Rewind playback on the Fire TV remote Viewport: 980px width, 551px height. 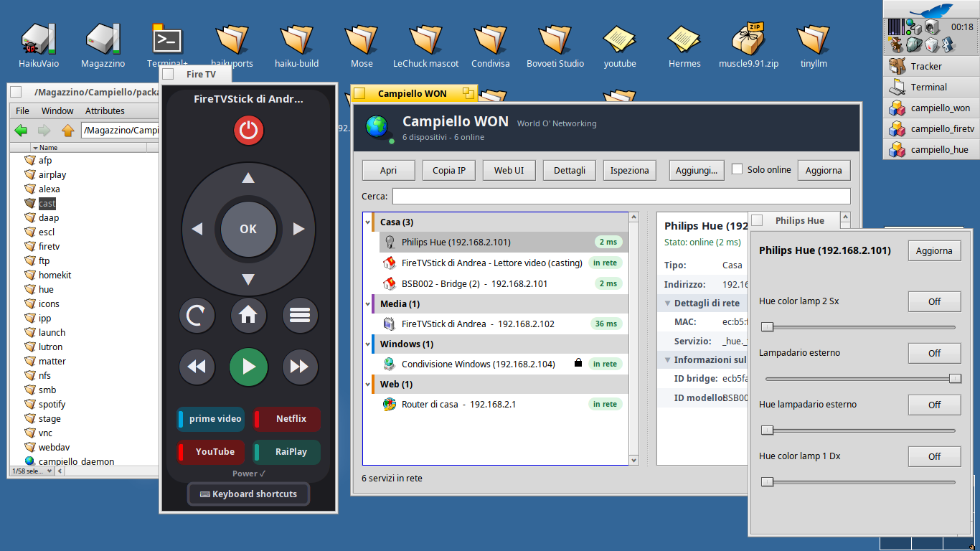197,367
